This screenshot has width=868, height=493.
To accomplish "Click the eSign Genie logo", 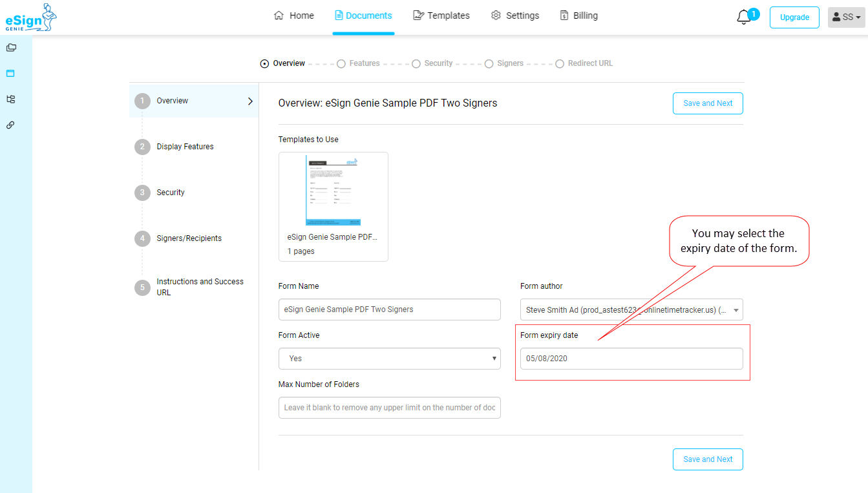I will (x=31, y=17).
